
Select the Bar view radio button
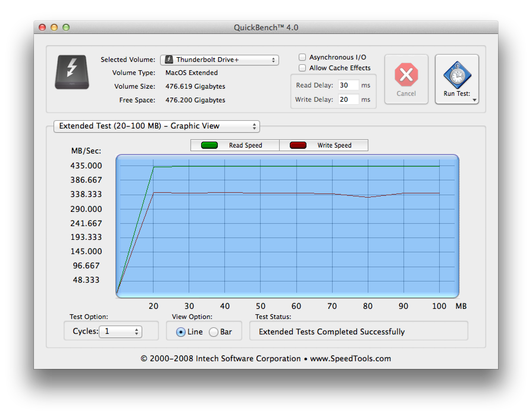213,332
